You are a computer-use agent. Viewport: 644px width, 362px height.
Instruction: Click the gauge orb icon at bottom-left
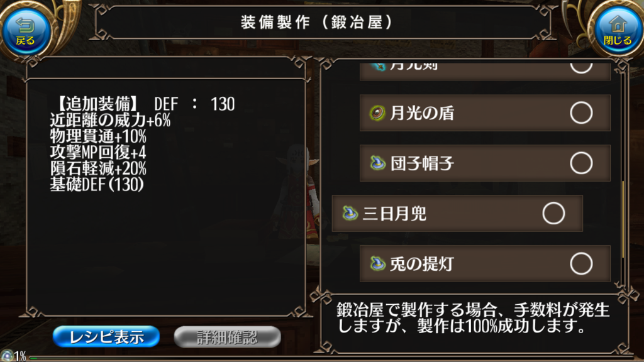click(x=7, y=356)
